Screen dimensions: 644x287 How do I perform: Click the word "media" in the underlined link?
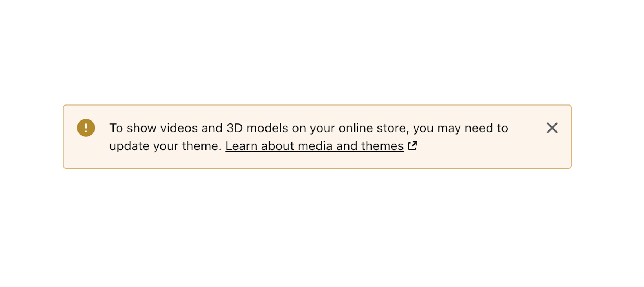coord(315,146)
